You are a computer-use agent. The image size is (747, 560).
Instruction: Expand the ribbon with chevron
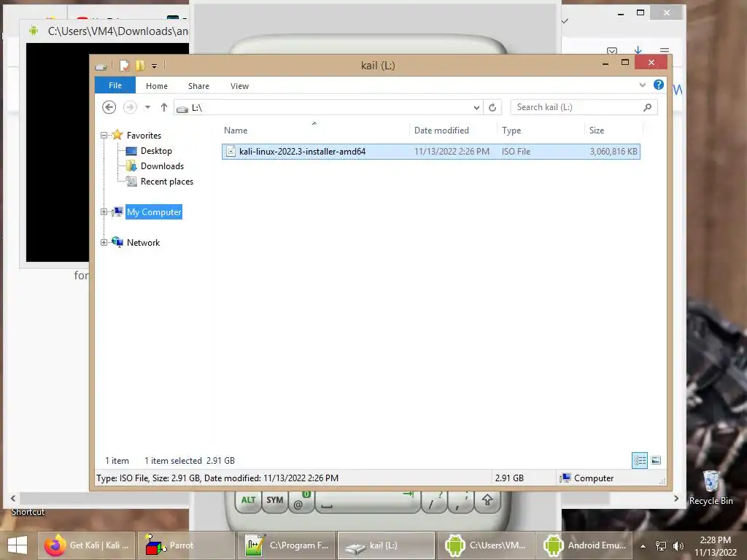(642, 85)
